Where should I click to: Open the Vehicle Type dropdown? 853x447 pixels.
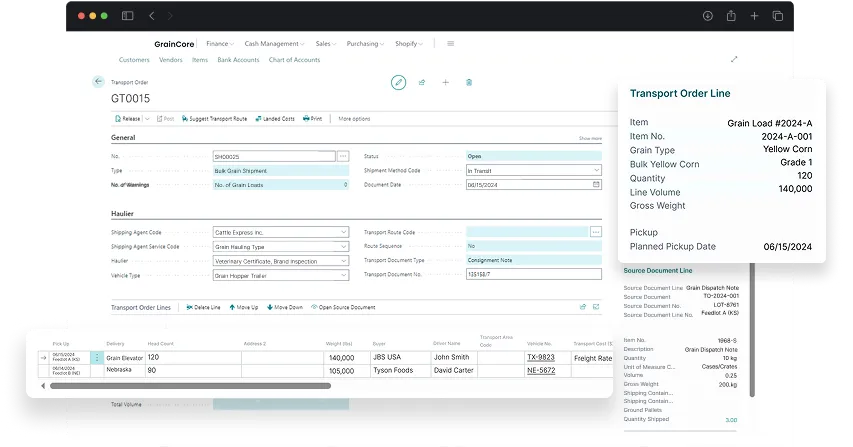tap(344, 274)
